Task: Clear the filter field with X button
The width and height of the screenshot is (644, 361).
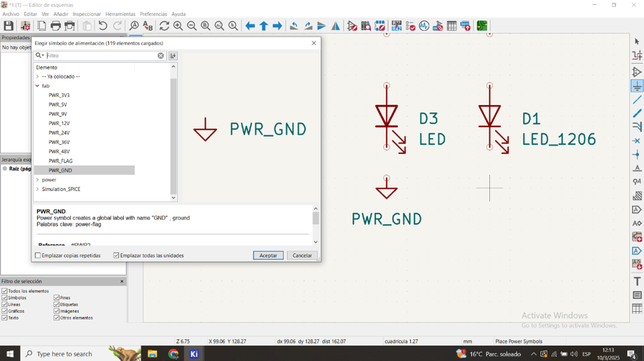Action: click(160, 55)
